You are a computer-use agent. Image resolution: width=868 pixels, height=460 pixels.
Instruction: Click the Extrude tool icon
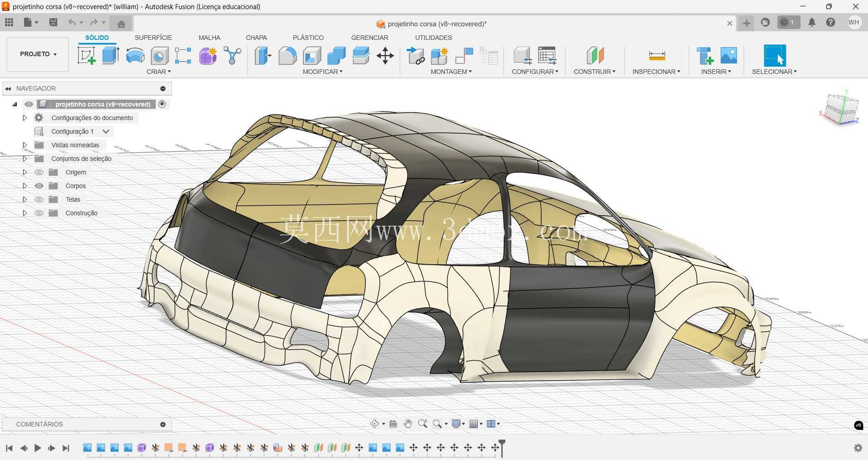point(111,56)
